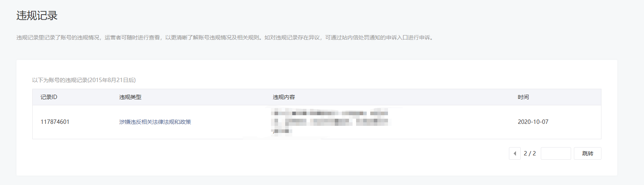The width and height of the screenshot is (644, 185).
Task: Click the 时间 column header
Action: coord(523,97)
